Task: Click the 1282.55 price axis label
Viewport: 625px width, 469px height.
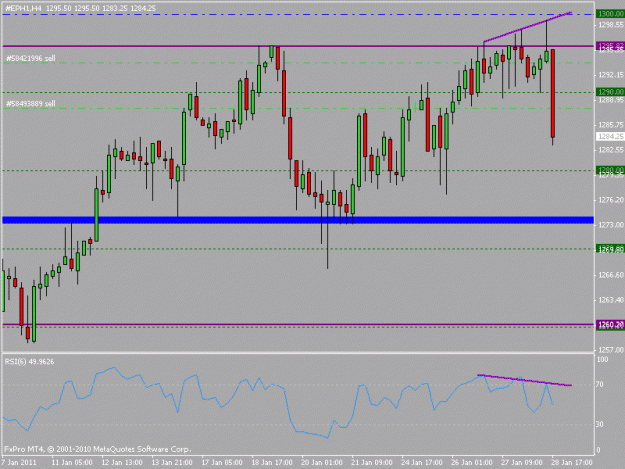Action: pos(610,150)
